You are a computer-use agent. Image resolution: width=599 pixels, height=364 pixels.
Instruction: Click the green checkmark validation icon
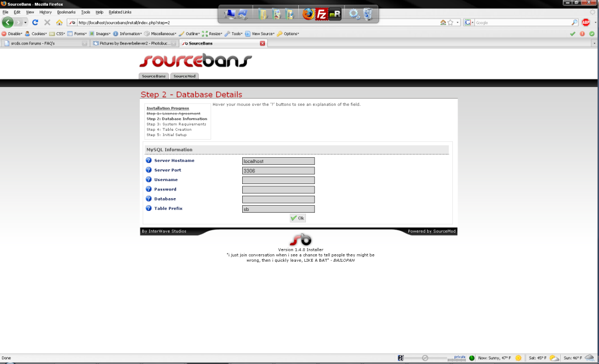pyautogui.click(x=573, y=33)
